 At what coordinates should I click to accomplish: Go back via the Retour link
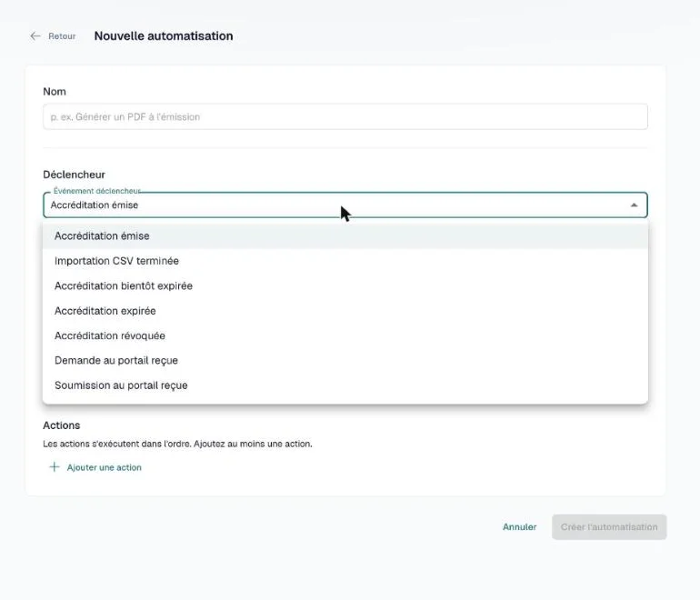point(62,36)
